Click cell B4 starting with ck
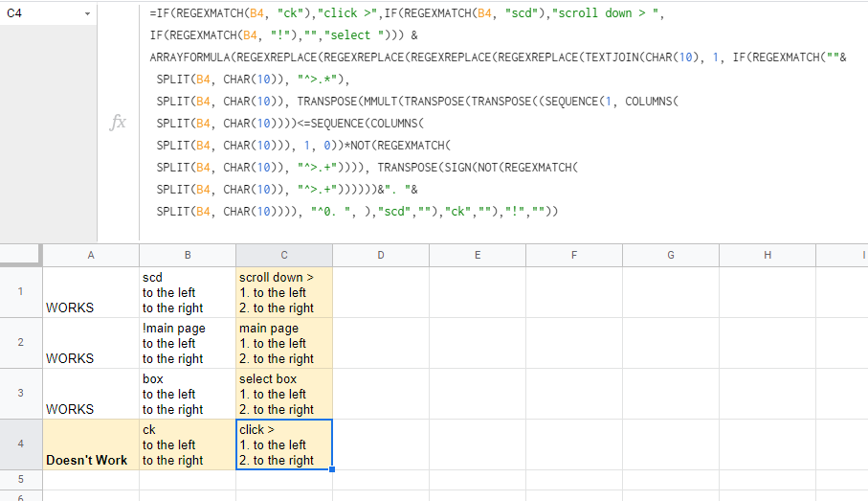 188,444
